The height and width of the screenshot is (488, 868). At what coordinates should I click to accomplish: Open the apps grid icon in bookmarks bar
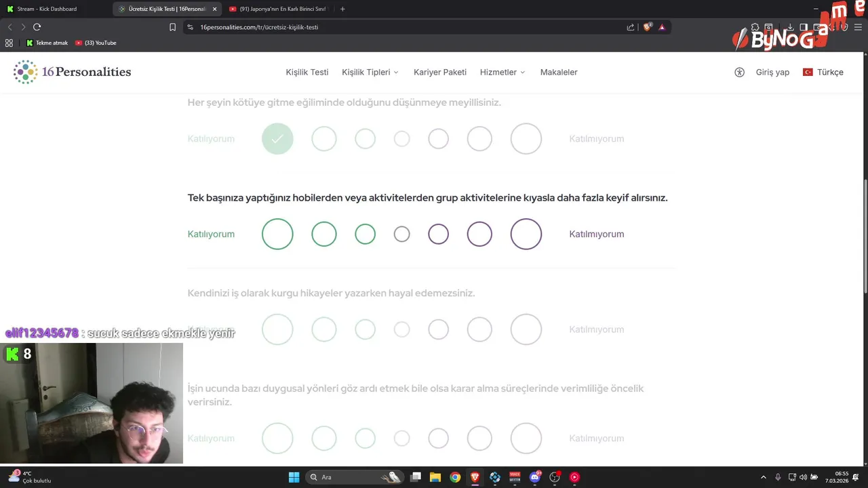point(9,43)
